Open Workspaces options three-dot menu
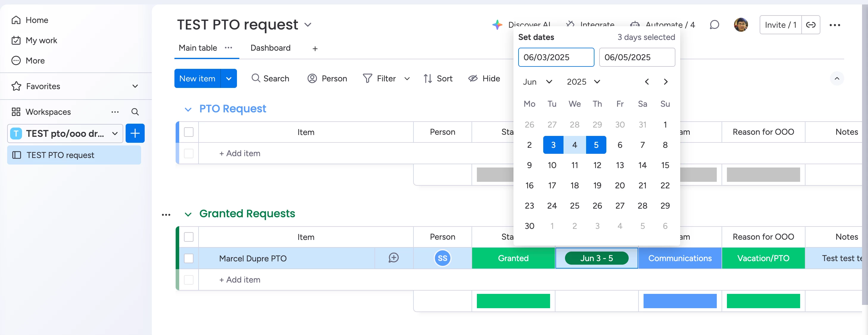Image resolution: width=868 pixels, height=335 pixels. tap(115, 112)
